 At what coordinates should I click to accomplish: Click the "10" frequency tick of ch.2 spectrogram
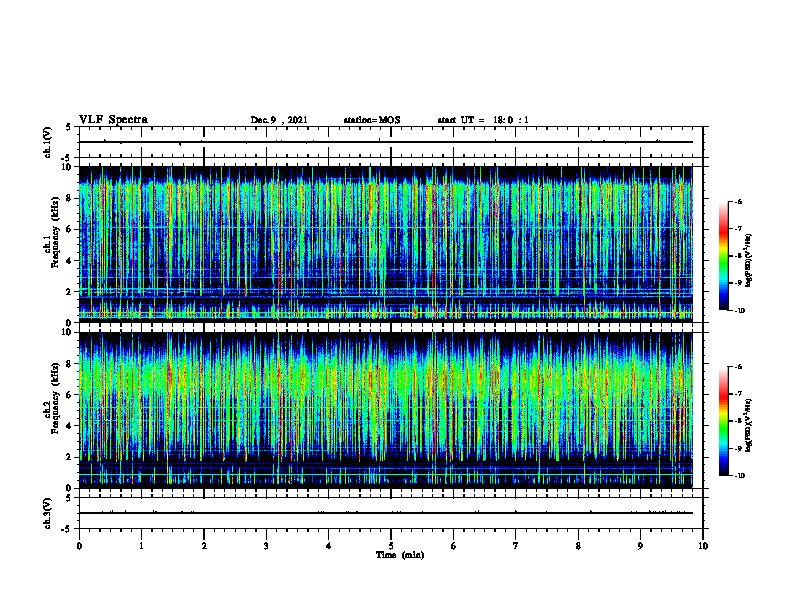(67, 332)
